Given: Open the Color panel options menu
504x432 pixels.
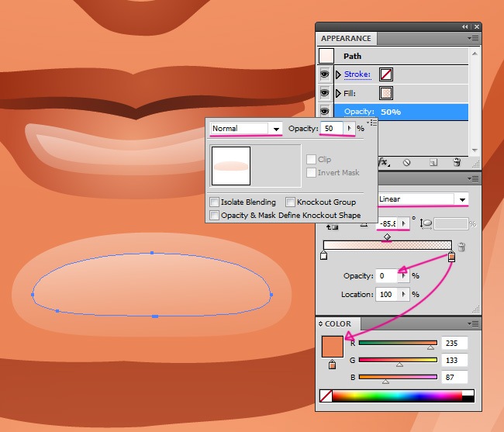Looking at the screenshot, I should (471, 323).
